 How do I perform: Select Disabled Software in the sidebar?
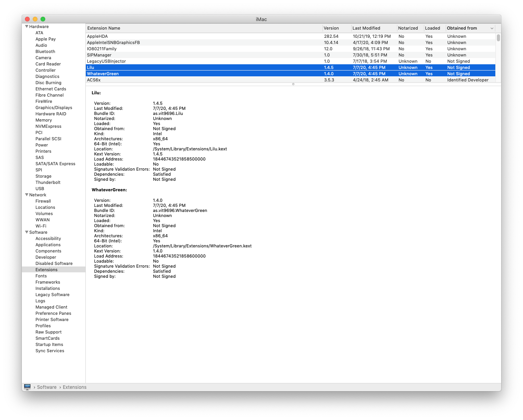[x=54, y=263]
